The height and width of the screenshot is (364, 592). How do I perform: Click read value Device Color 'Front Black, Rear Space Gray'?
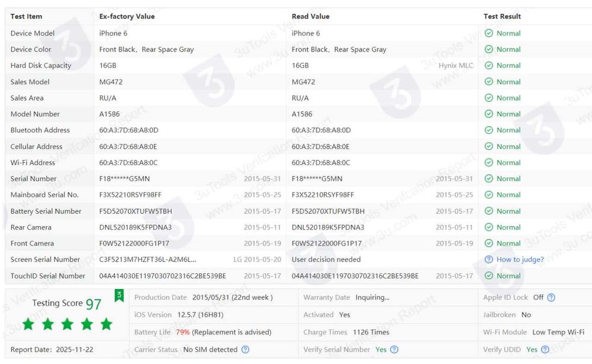(x=339, y=50)
